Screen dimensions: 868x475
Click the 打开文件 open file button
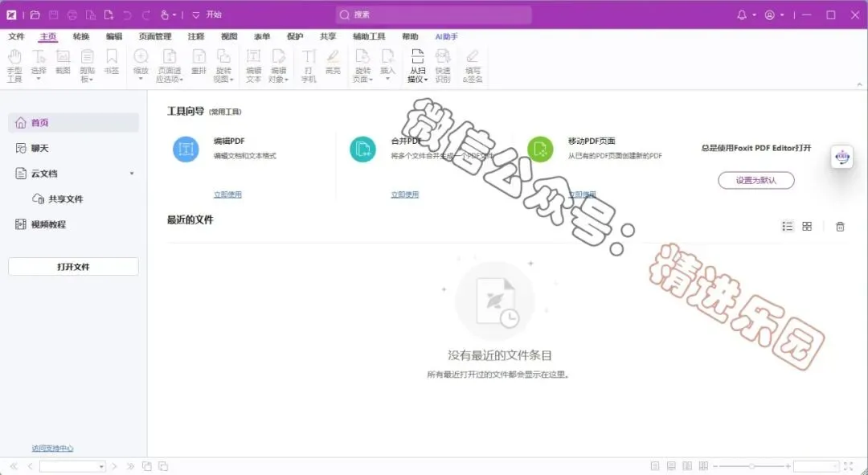pos(73,266)
